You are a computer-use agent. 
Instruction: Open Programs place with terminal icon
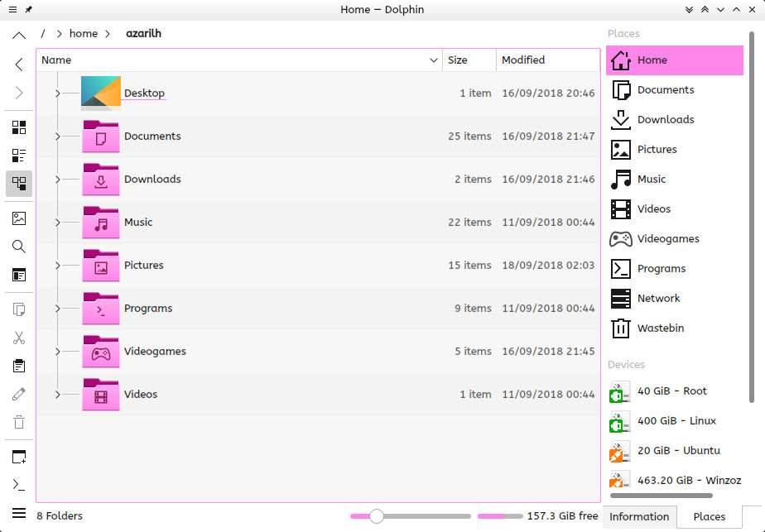(x=675, y=268)
